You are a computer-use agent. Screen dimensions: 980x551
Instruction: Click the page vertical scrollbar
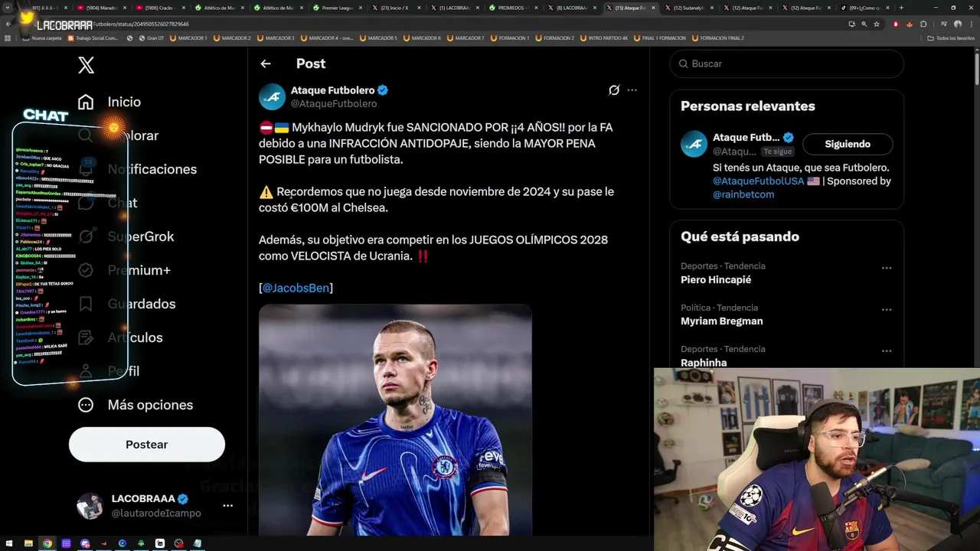976,67
